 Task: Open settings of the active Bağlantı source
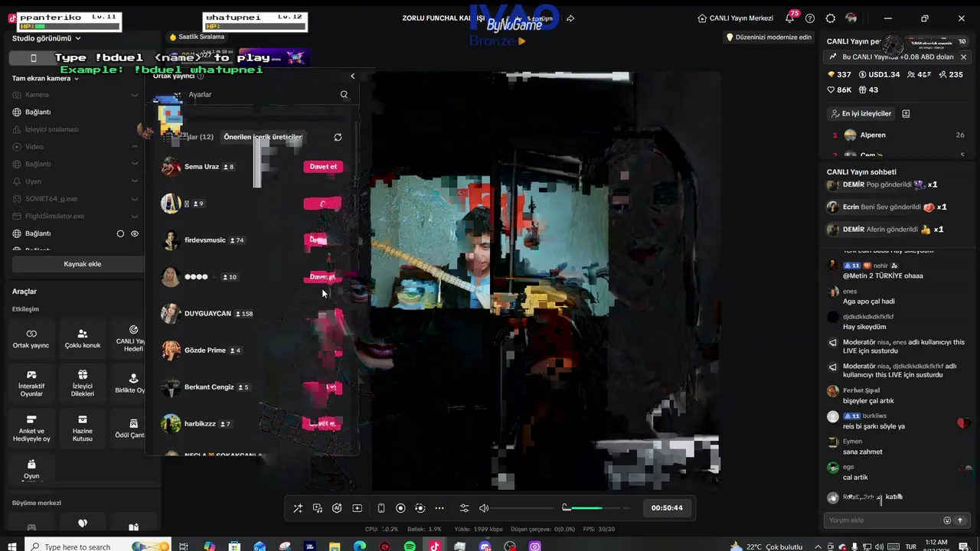click(120, 233)
